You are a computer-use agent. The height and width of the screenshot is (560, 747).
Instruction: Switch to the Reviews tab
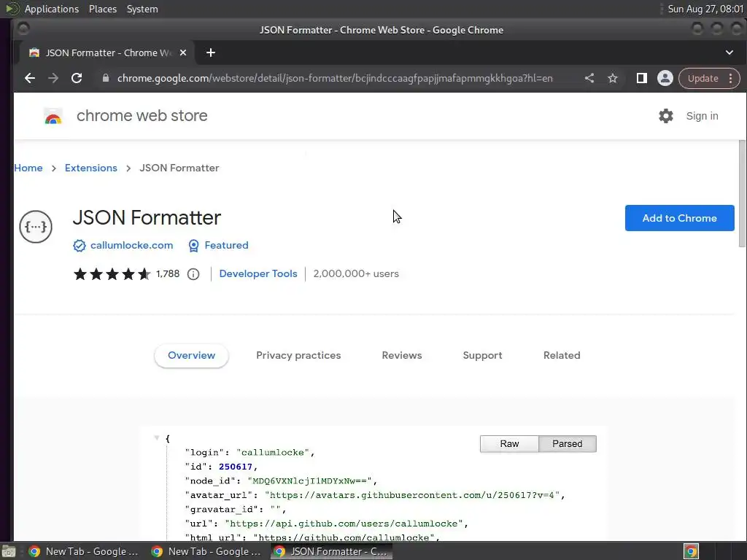click(402, 355)
